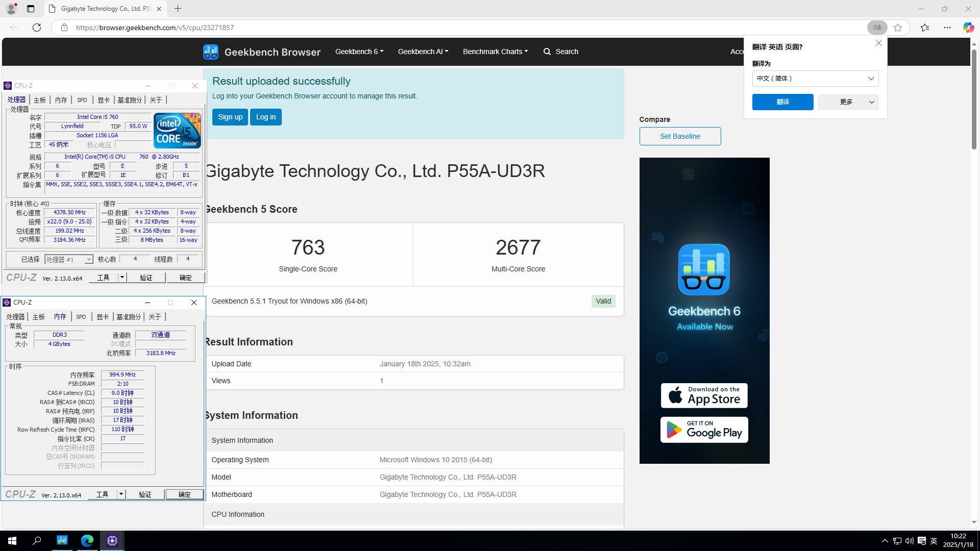980x551 pixels.
Task: Open network icon in system tray
Action: 897,541
